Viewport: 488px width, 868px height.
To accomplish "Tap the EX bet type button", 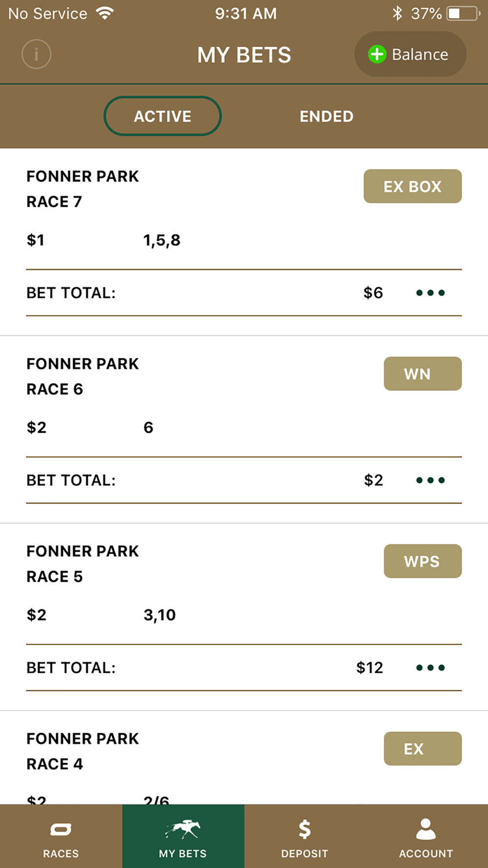I will (x=423, y=749).
